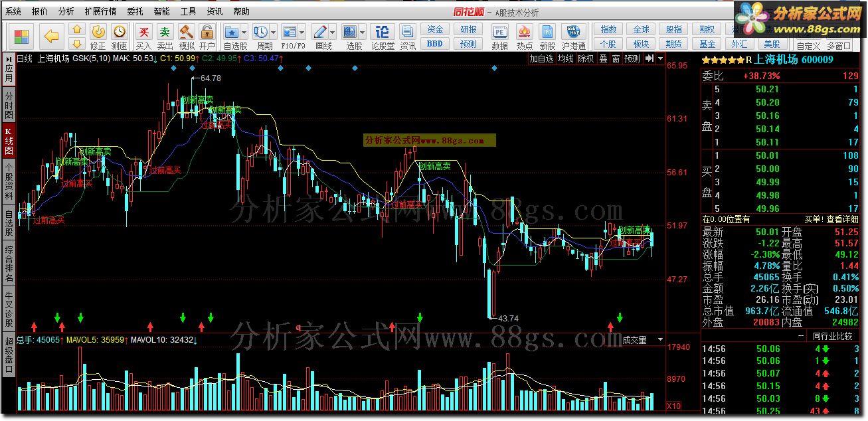The height and width of the screenshot is (421, 868).
Task: Open the 资讯 news document icon
Action: [408, 37]
